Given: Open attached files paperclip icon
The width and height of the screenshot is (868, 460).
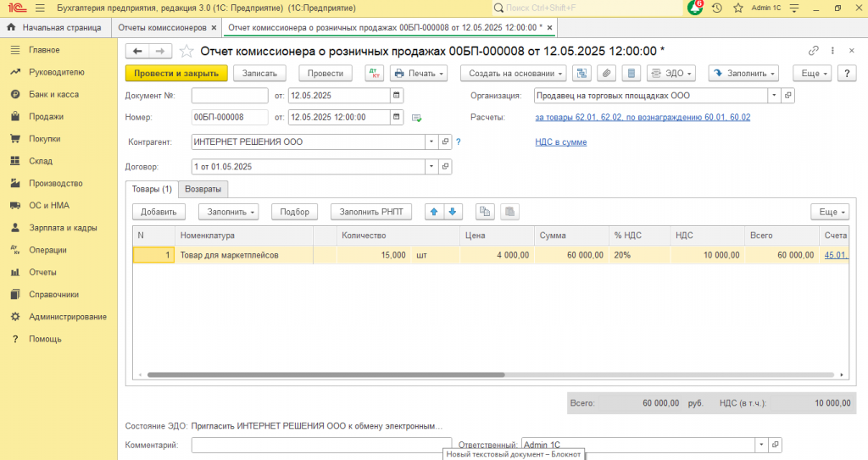Looking at the screenshot, I should coord(607,73).
